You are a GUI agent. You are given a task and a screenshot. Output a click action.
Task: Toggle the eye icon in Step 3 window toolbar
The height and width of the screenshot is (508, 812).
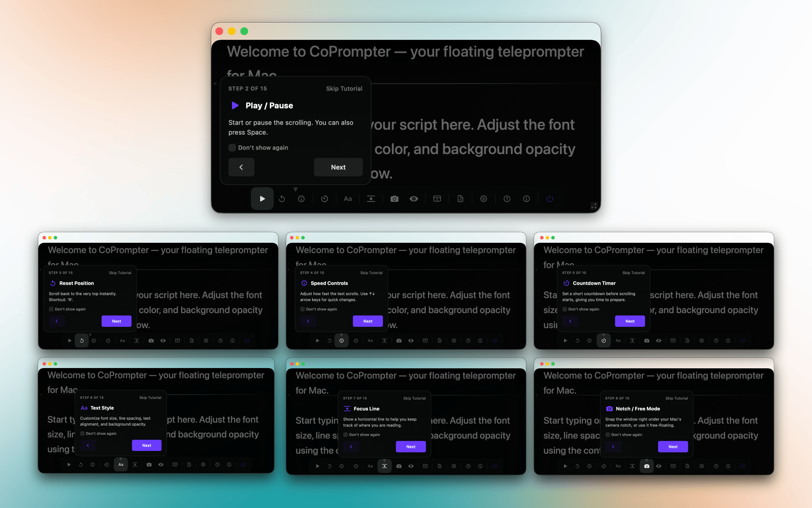click(163, 341)
